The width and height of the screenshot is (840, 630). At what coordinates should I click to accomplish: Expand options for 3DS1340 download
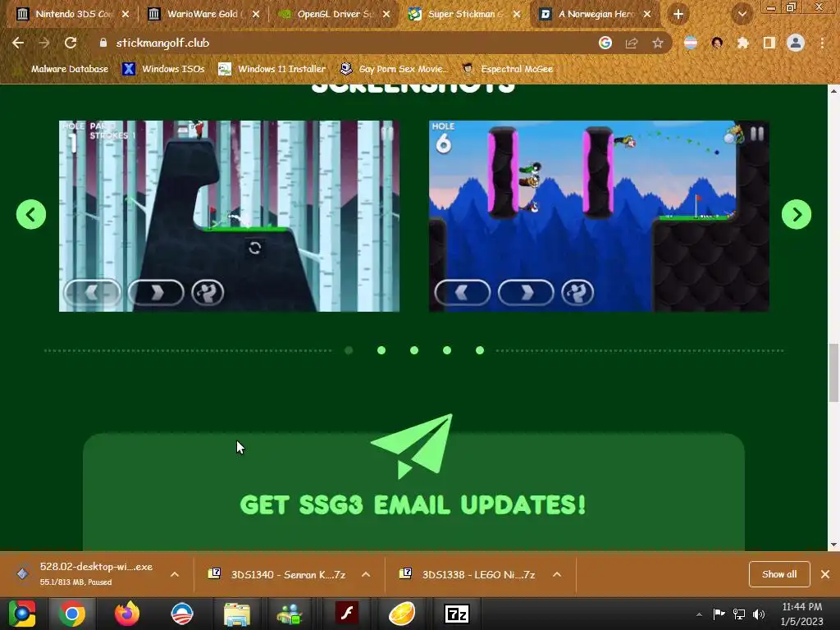point(366,574)
